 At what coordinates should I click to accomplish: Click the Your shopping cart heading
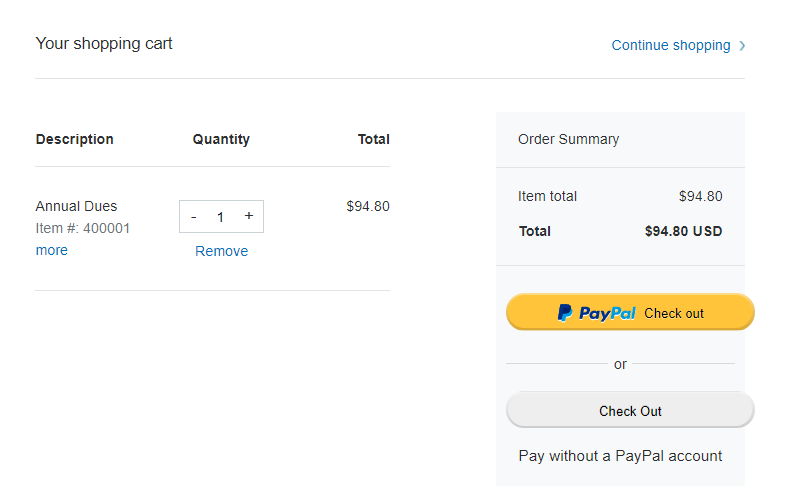point(104,44)
